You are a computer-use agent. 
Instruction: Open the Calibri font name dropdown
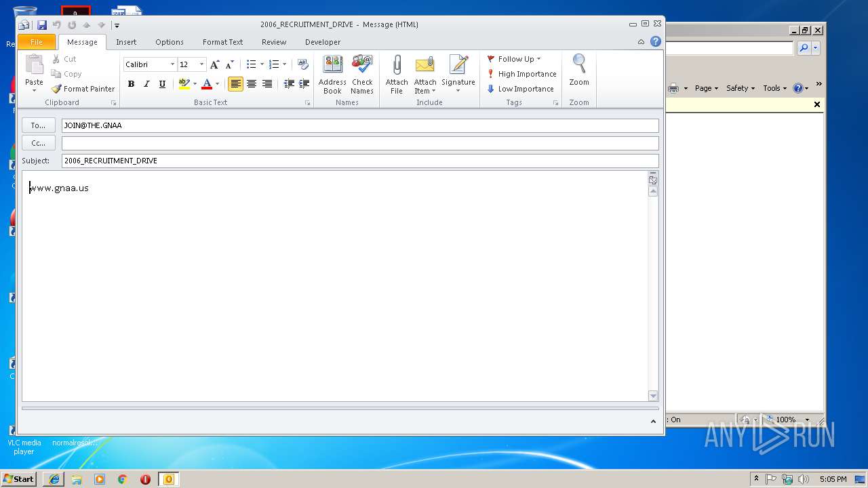[x=172, y=64]
